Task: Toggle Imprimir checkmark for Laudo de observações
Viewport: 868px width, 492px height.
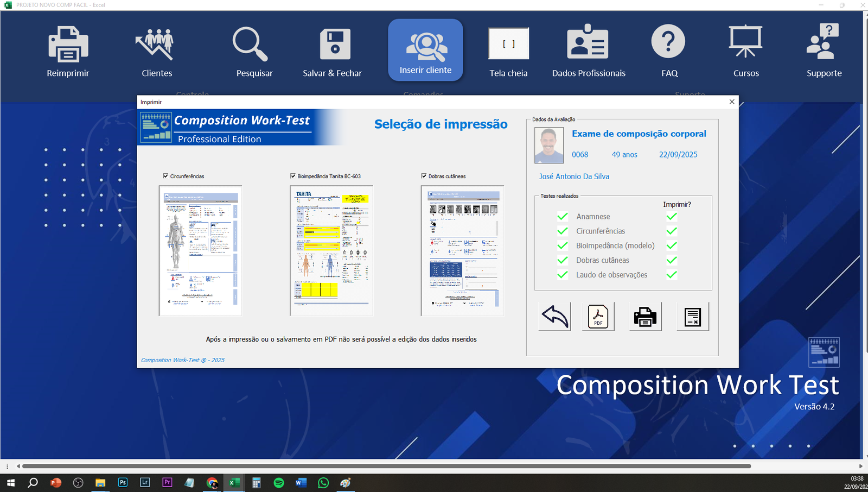Action: [672, 275]
